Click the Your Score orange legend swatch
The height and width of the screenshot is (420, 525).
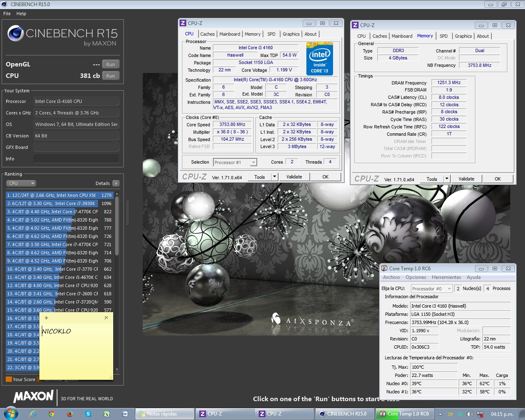tap(9, 379)
